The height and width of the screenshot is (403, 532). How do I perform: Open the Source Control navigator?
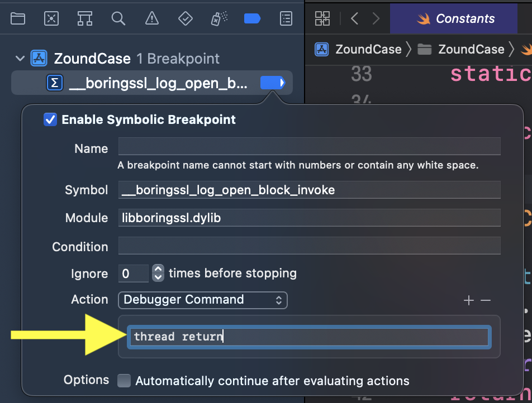click(51, 18)
